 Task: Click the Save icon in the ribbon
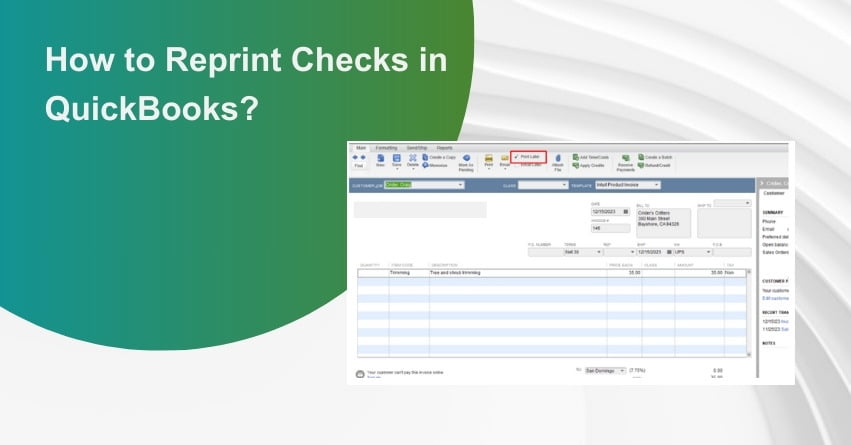tap(397, 158)
